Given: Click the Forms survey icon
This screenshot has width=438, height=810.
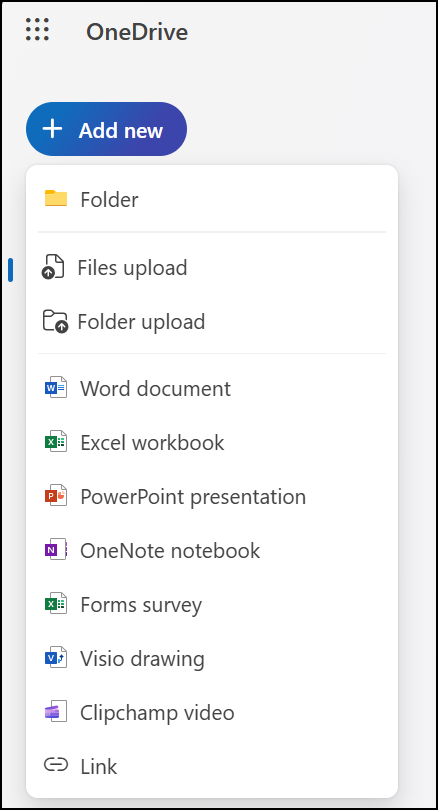Looking at the screenshot, I should coord(56,603).
